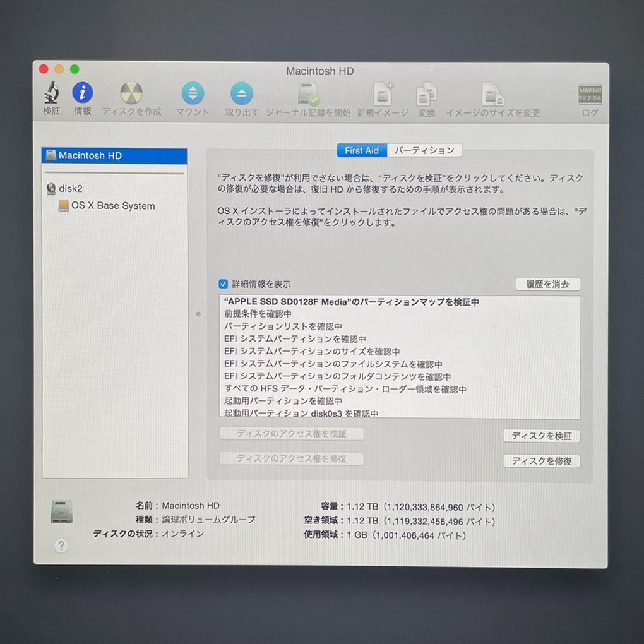
Task: Click the log line 前提条件を確認中
Action: point(258,314)
